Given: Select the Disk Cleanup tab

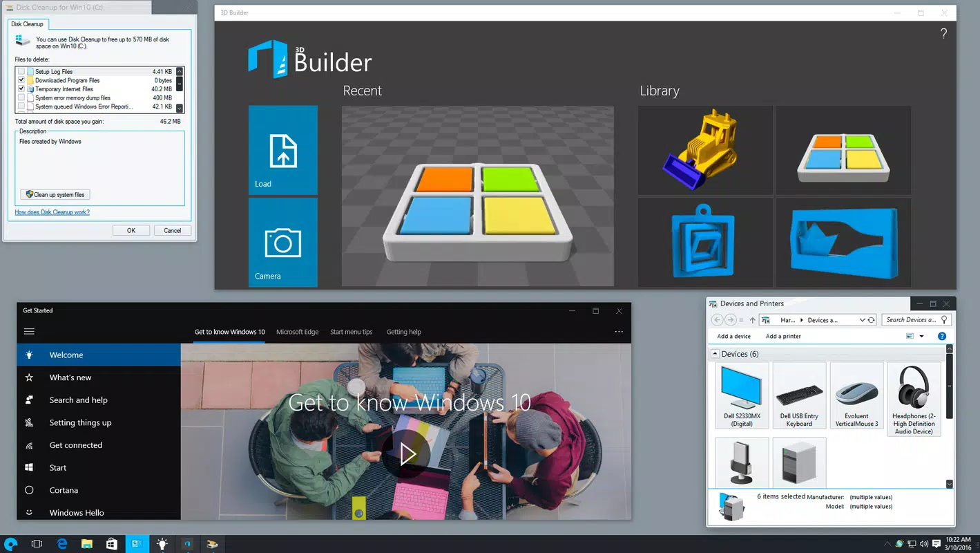Looking at the screenshot, I should tap(28, 24).
